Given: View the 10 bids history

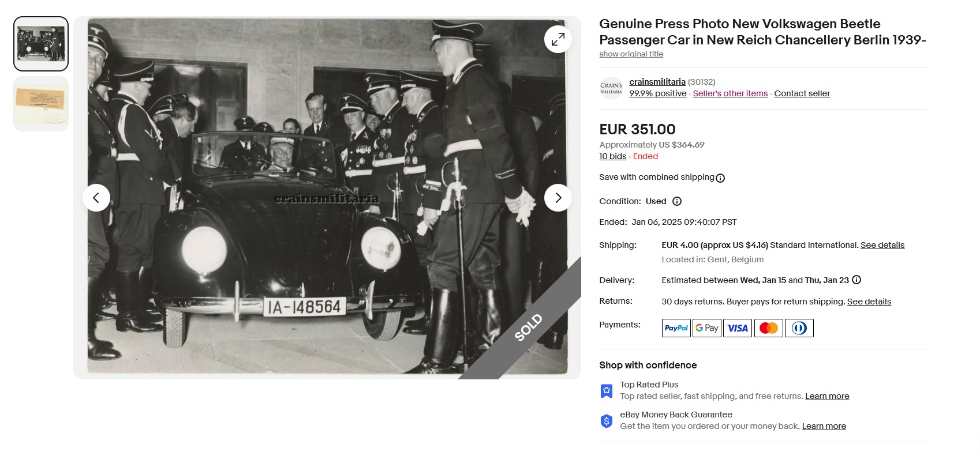Looking at the screenshot, I should (x=612, y=156).
